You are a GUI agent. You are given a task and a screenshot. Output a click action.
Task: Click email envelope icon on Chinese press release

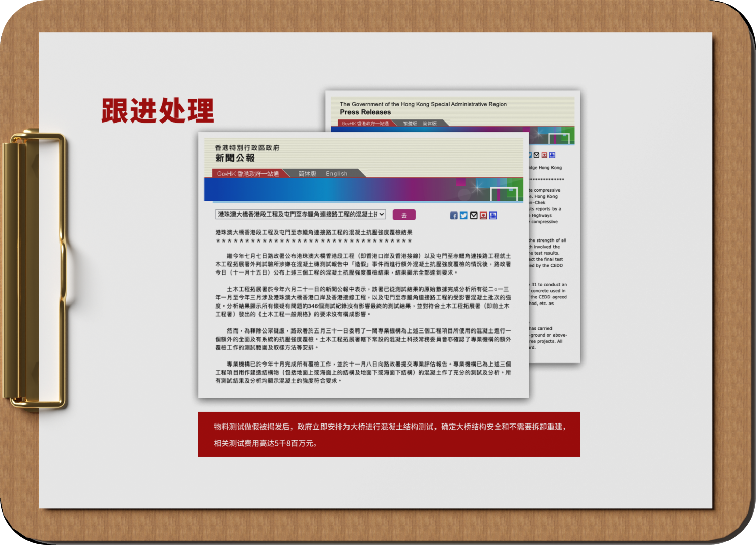[474, 216]
